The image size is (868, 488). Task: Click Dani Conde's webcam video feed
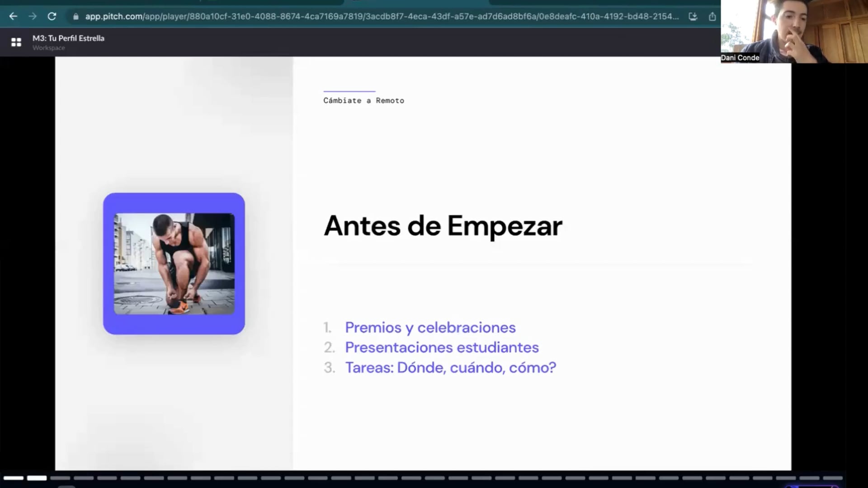click(794, 32)
